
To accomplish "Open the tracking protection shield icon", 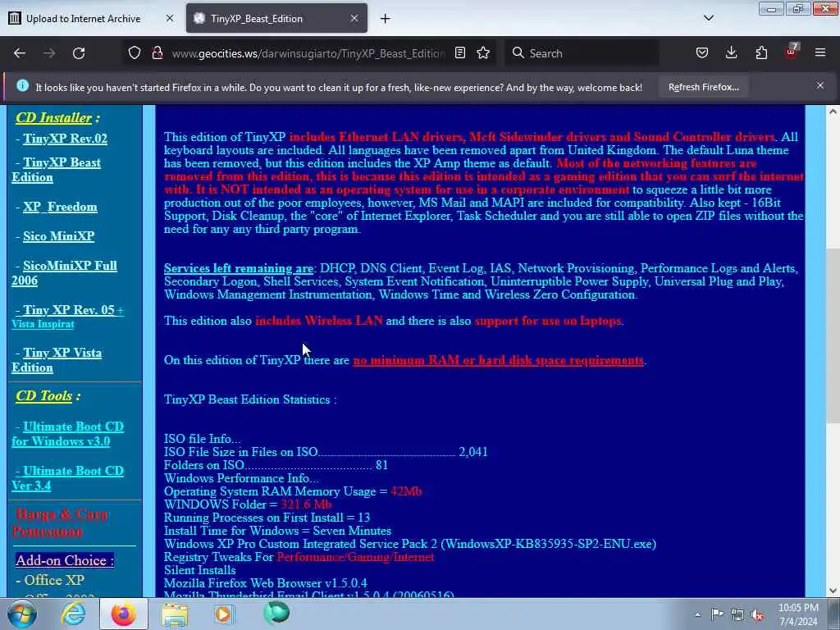I will 135,53.
